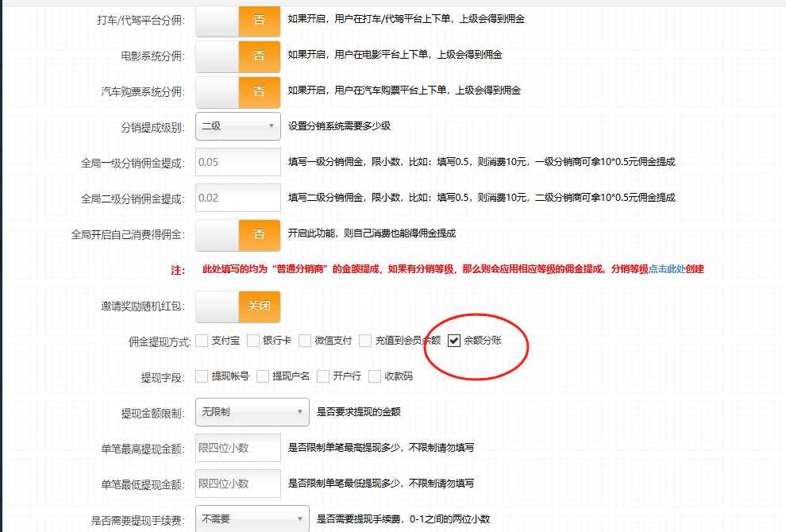
Task: Toggle the 电影系统分佣 switch
Action: pos(237,56)
